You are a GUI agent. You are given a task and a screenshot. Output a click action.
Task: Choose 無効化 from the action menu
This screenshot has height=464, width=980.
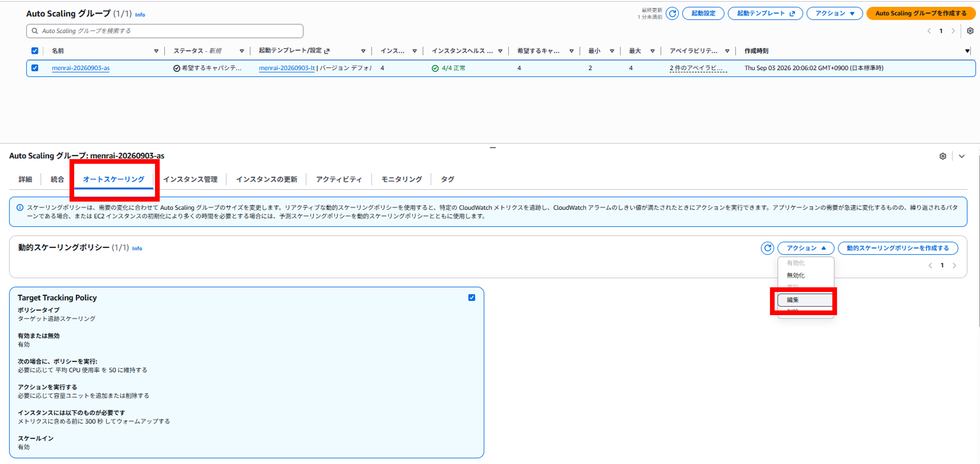point(805,275)
